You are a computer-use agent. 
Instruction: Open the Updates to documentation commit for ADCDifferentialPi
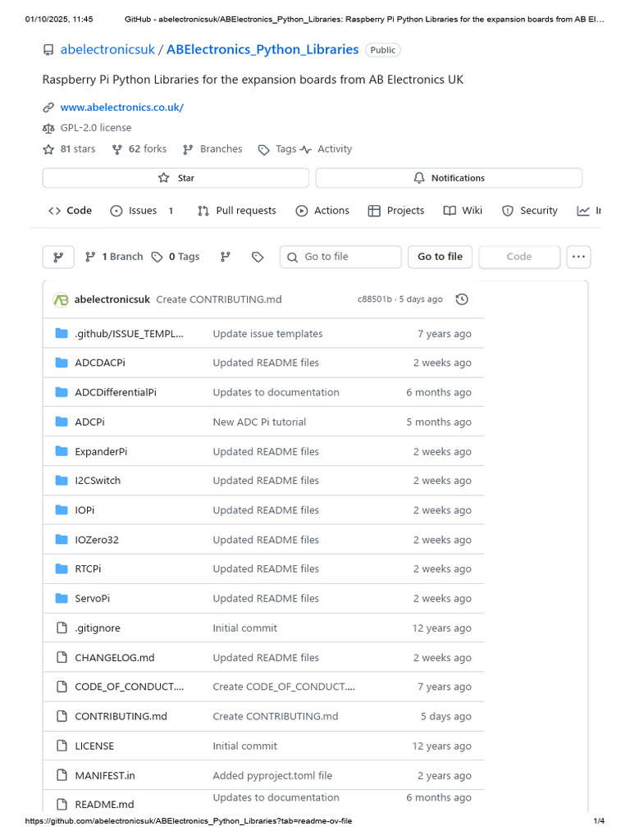point(276,392)
